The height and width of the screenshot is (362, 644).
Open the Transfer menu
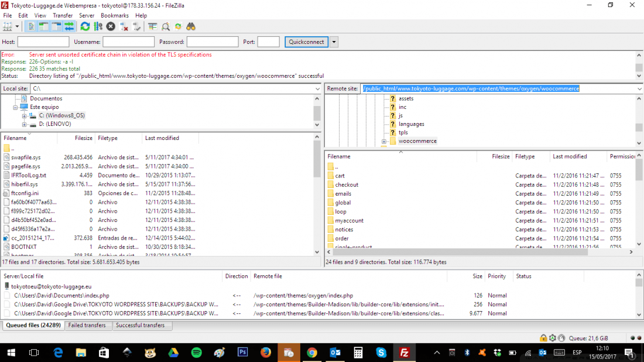click(63, 16)
